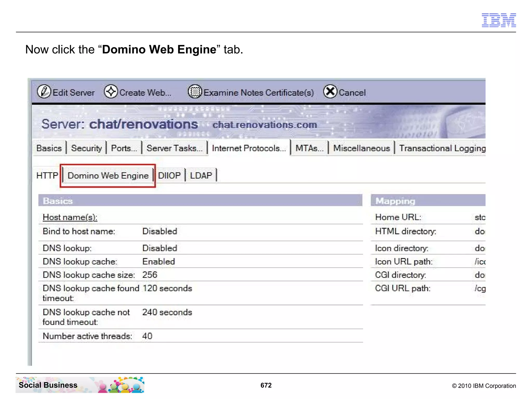Click the DNS lookup Disabled value
The height and width of the screenshot is (399, 532).
[x=159, y=248]
